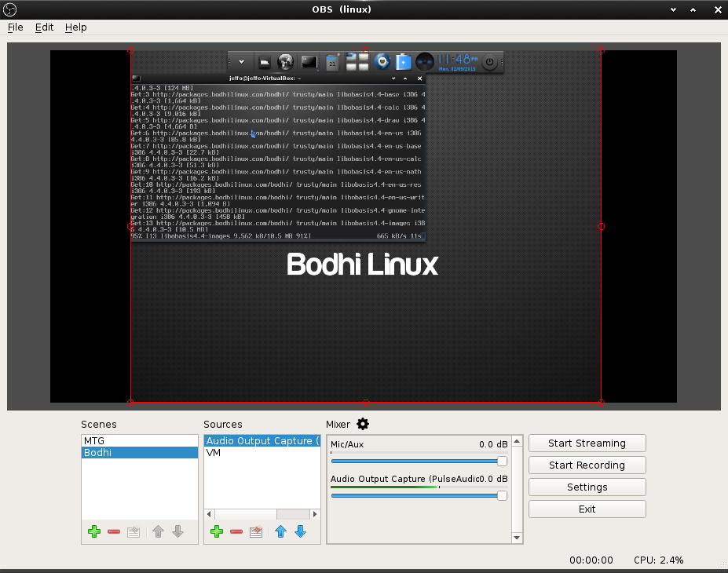Open the File menu
Viewport: 728px width, 573px height.
(16, 27)
